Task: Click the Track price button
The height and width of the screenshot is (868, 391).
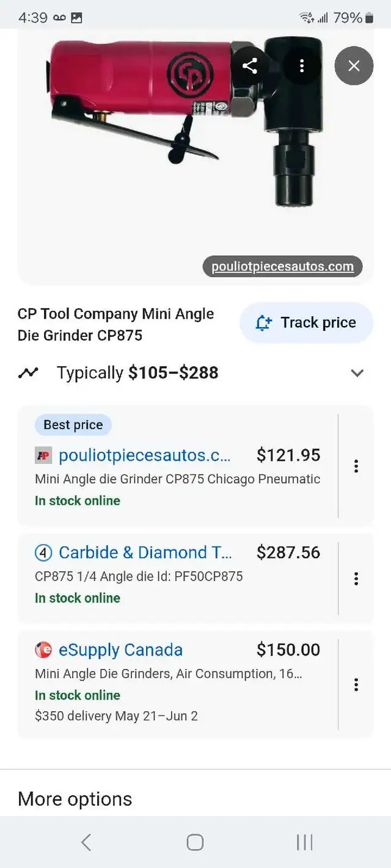Action: coord(306,322)
